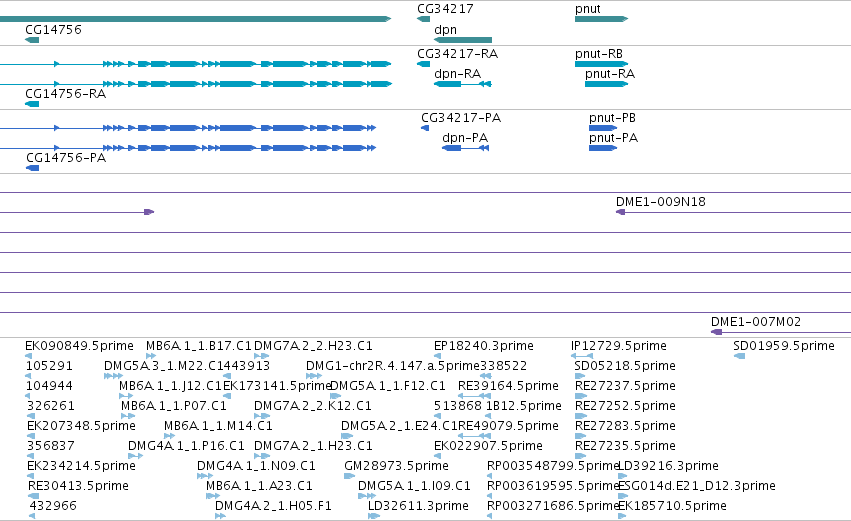851x521 pixels.
Task: Open the pnut-RA transcript label
Action: click(x=610, y=74)
